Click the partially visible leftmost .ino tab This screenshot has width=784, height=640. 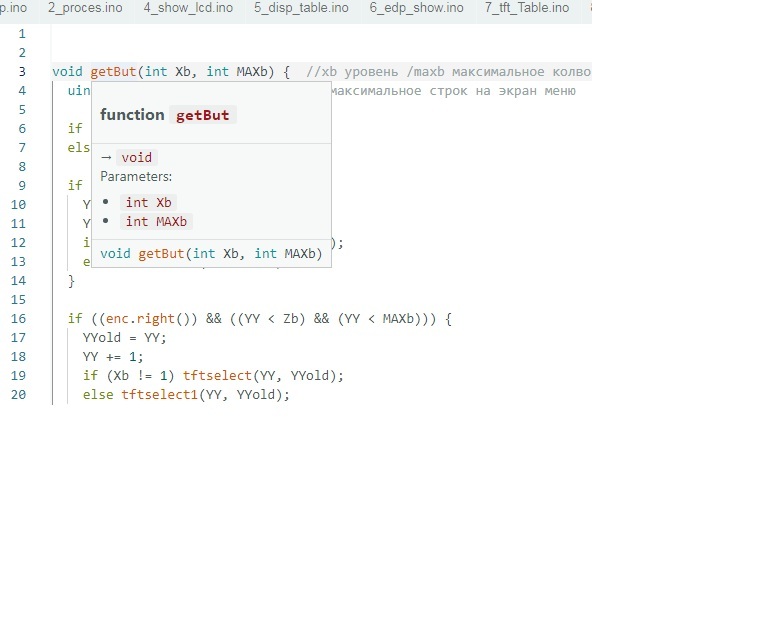tap(14, 8)
